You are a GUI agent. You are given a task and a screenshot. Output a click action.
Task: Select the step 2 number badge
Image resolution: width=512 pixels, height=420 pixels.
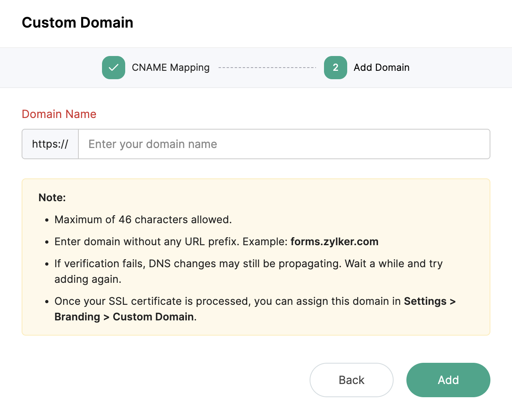[x=336, y=68]
